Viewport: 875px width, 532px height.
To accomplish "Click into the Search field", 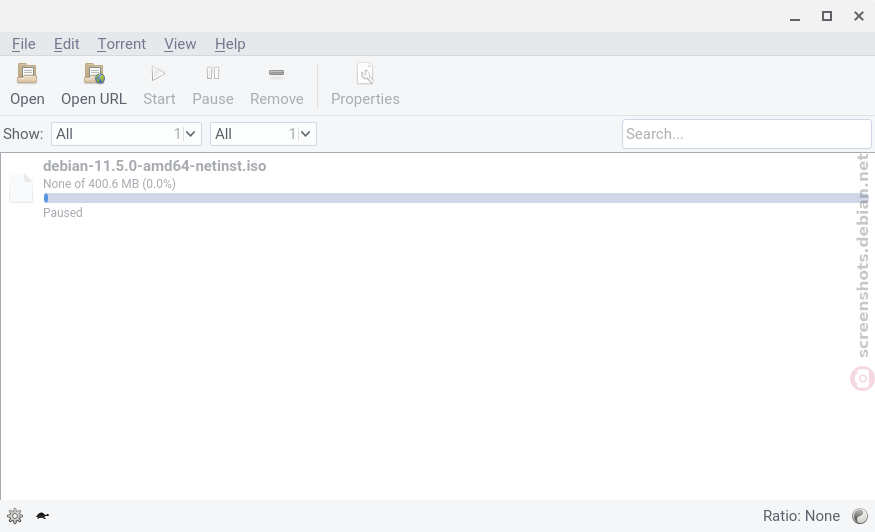I will tap(746, 134).
